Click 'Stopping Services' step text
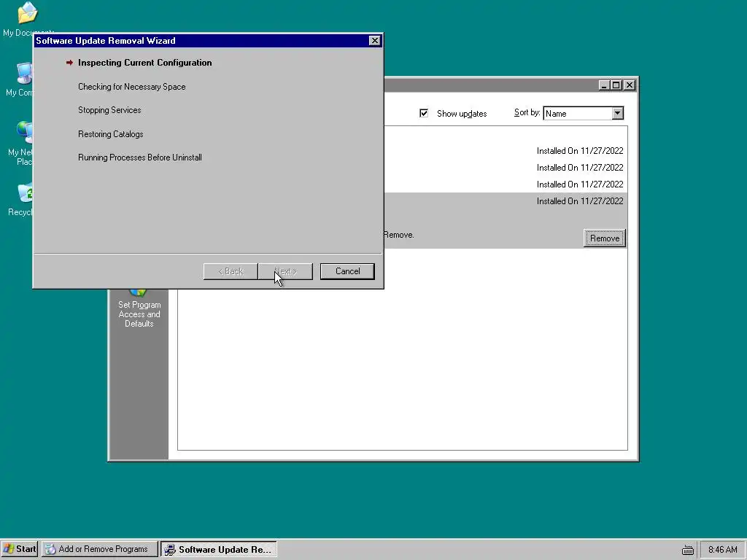747x560 pixels. coord(109,110)
